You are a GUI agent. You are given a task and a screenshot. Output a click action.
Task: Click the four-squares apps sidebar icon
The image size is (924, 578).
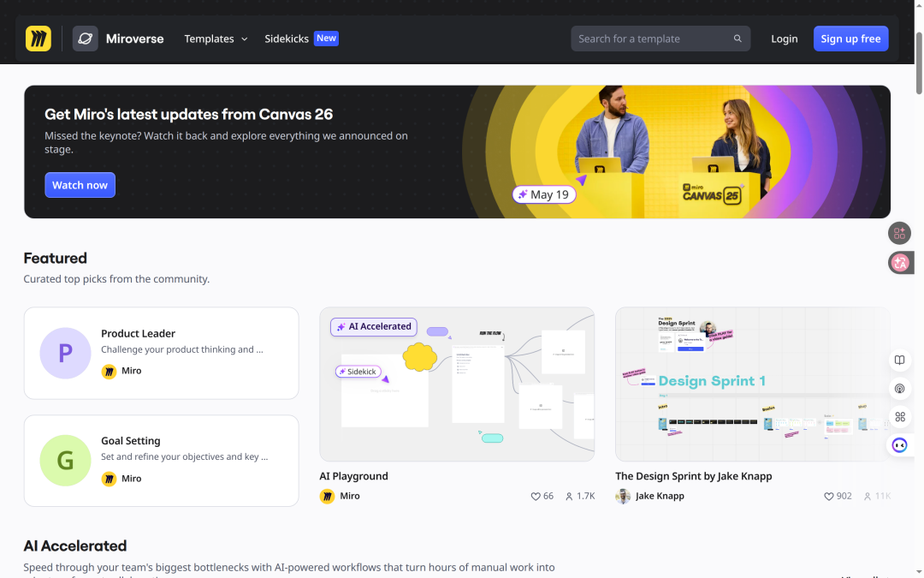[899, 417]
